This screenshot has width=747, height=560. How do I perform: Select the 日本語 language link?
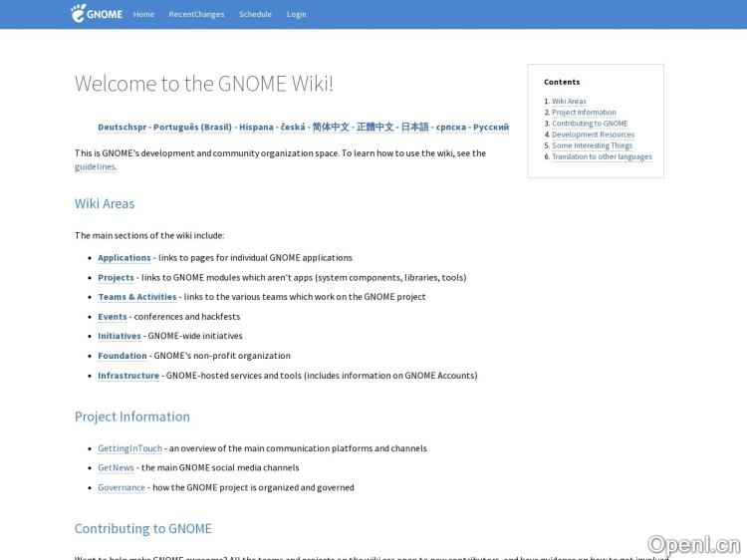tap(414, 128)
